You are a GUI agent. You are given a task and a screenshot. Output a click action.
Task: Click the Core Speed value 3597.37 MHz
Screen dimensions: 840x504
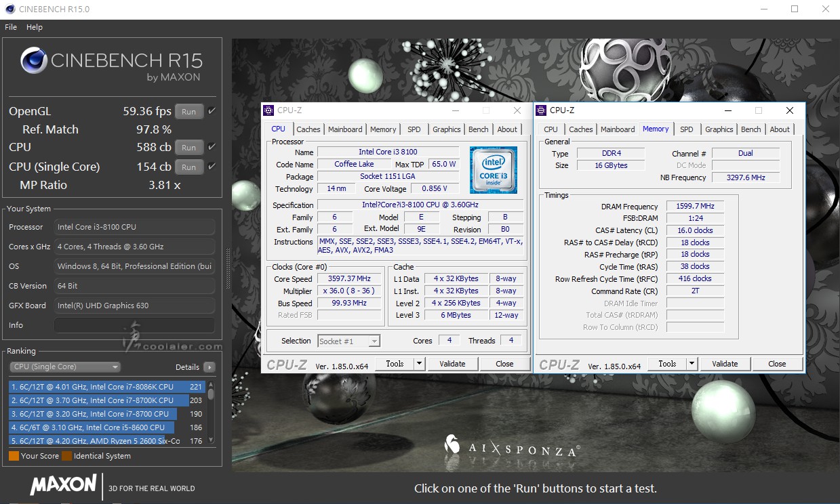click(x=349, y=279)
